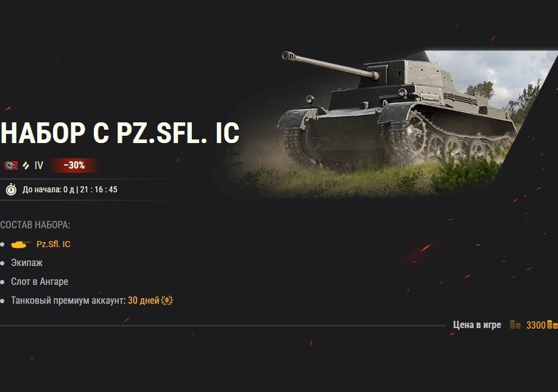Select the 30 дней premium duration text

tap(143, 301)
